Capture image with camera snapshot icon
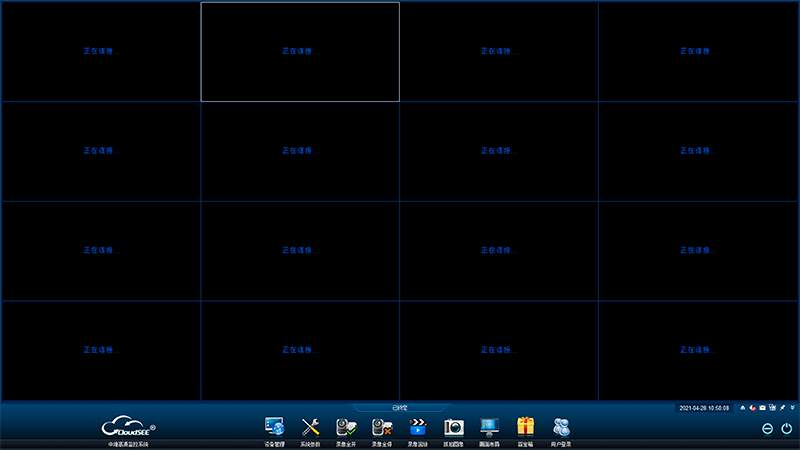 tap(454, 427)
